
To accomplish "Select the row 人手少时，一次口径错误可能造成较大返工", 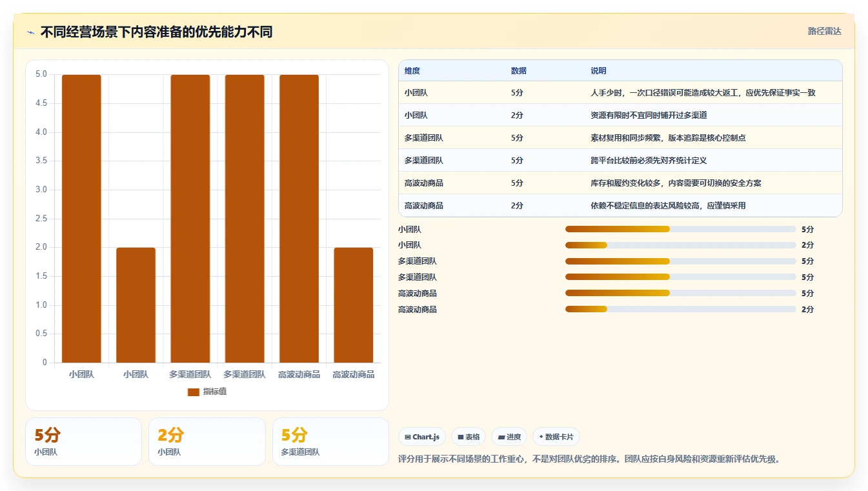I will [620, 92].
